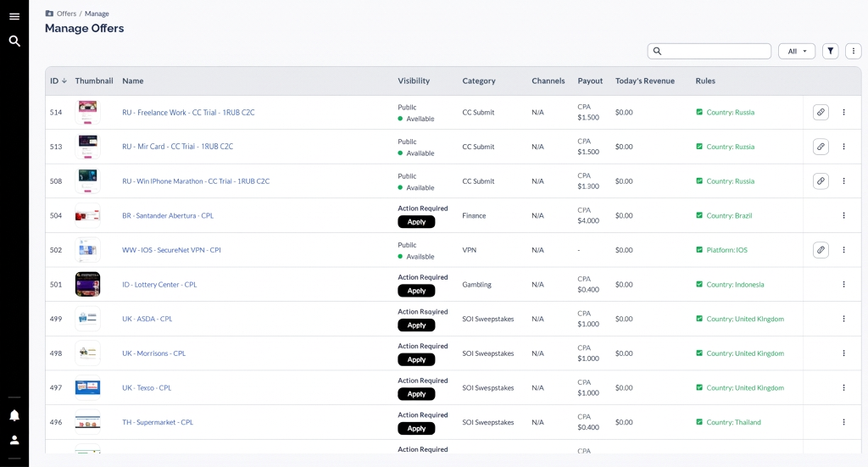The image size is (868, 467).
Task: Apply to UK - Tesco offer
Action: pyautogui.click(x=416, y=394)
